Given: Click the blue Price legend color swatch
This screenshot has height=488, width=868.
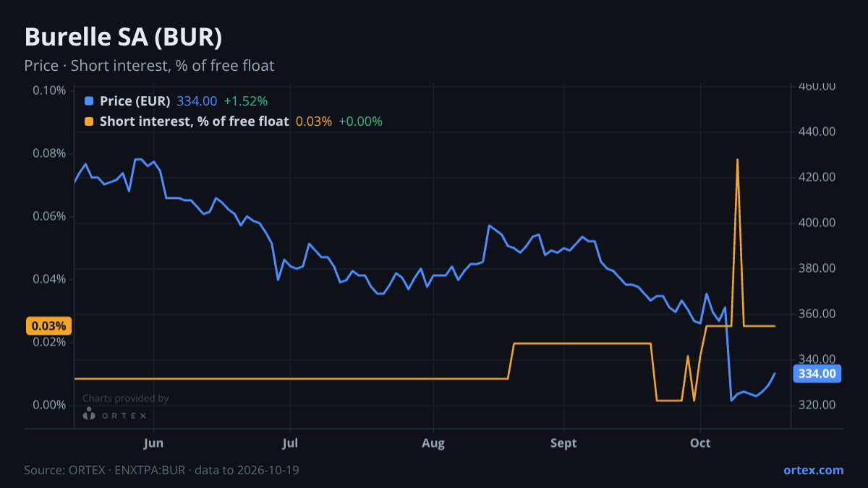Looking at the screenshot, I should [x=89, y=101].
